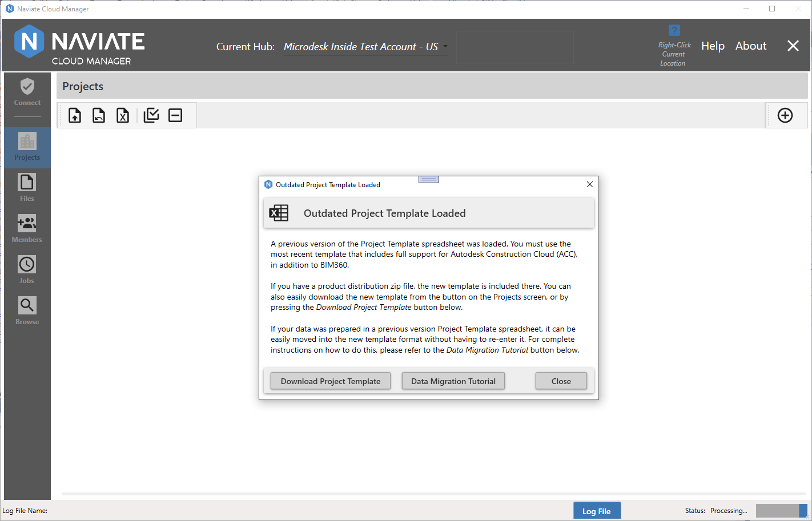Image resolution: width=812 pixels, height=521 pixels.
Task: Open the Browse section
Action: [x=27, y=311]
